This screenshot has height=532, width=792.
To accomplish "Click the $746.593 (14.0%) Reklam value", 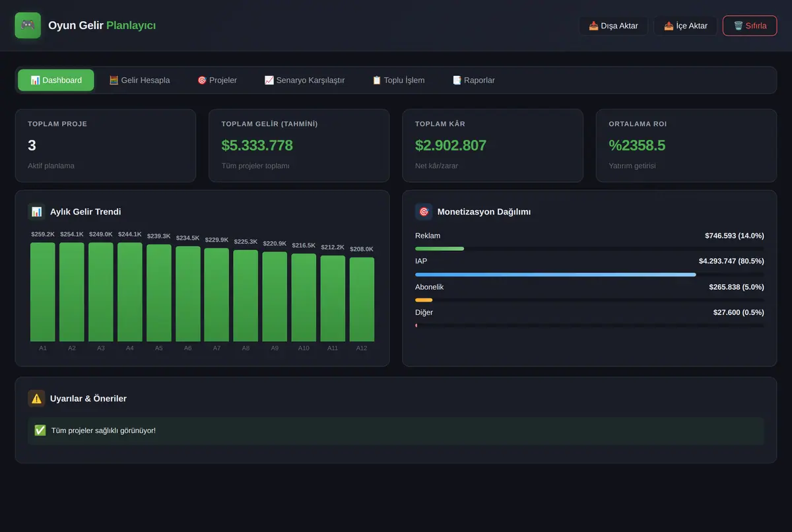I will (735, 236).
